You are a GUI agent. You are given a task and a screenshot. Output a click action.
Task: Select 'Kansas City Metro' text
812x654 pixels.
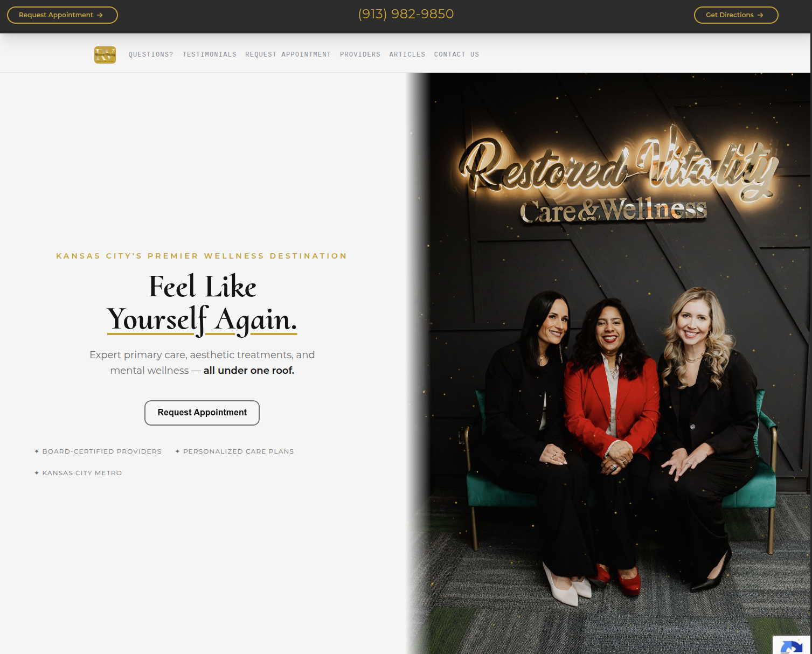tap(82, 473)
